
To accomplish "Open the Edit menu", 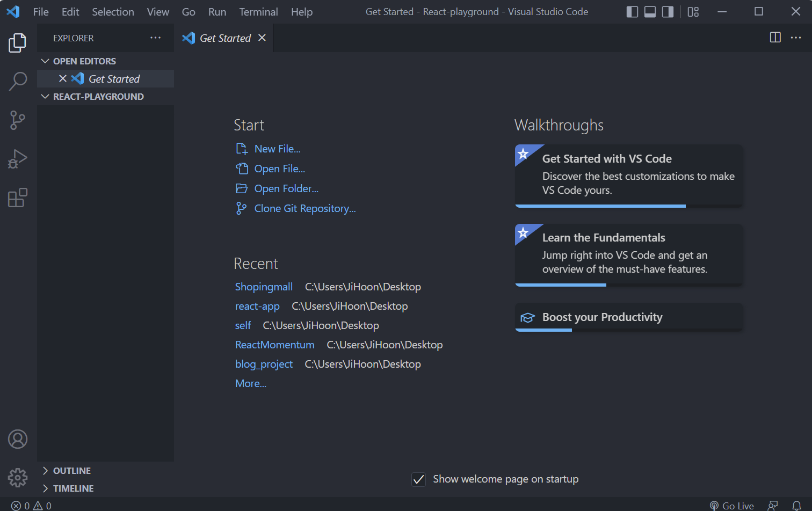I will (70, 12).
